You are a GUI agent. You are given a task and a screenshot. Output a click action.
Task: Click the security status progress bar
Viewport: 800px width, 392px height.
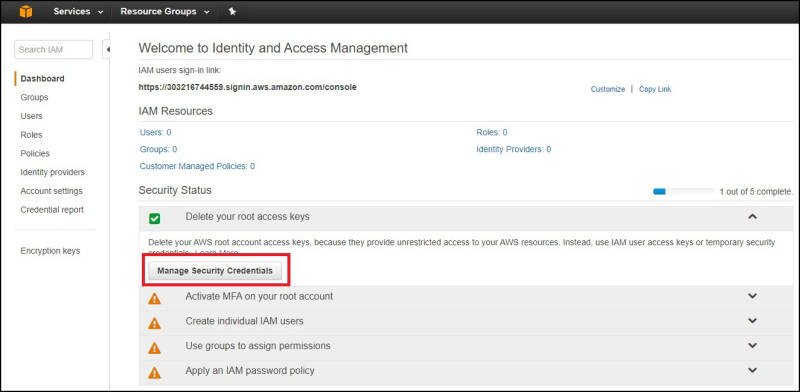(683, 191)
